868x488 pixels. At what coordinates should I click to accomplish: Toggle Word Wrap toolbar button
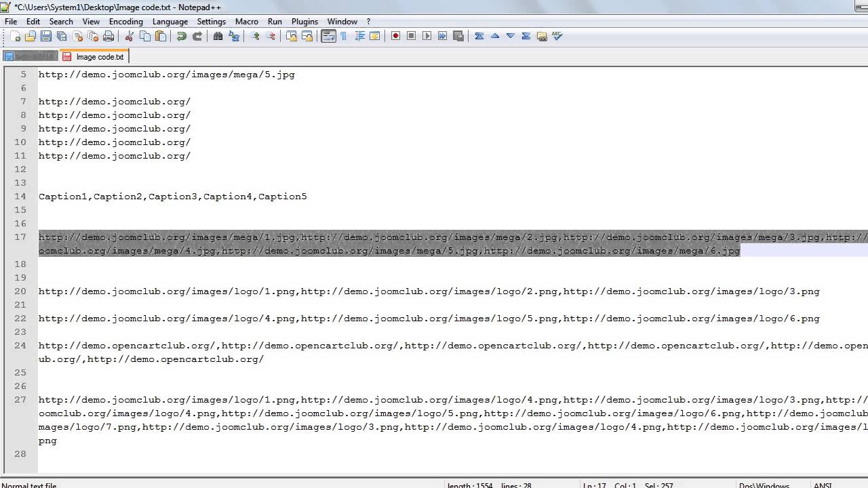pyautogui.click(x=328, y=37)
